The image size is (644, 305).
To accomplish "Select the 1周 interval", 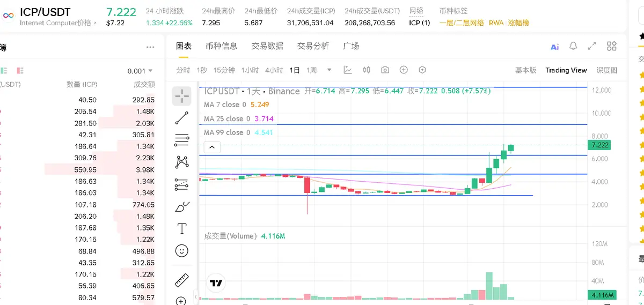I will click(x=312, y=70).
